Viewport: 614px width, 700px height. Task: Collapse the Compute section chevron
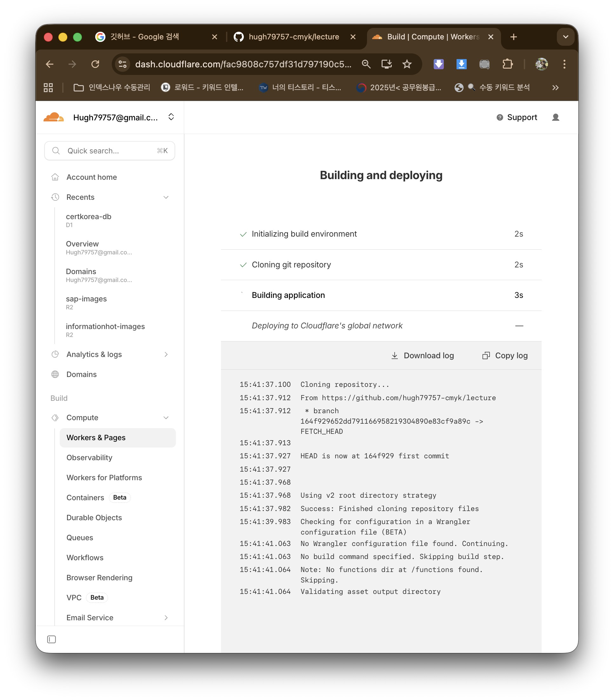click(x=166, y=417)
